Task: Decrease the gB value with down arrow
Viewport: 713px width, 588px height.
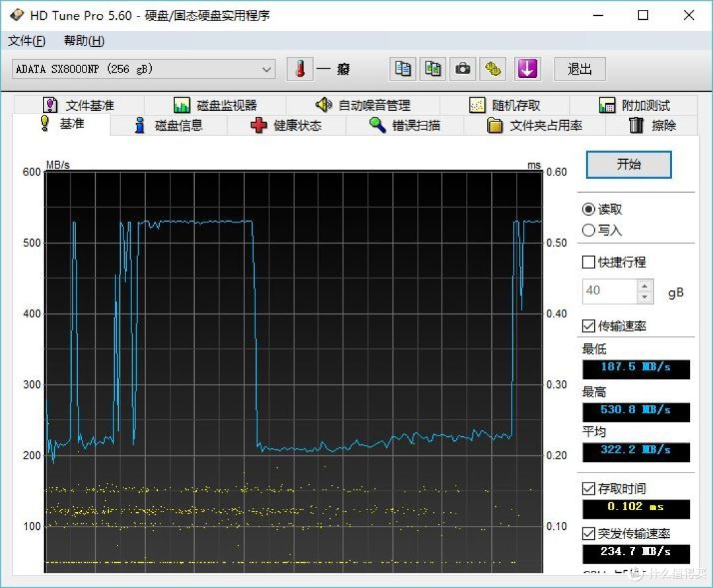Action: point(645,297)
